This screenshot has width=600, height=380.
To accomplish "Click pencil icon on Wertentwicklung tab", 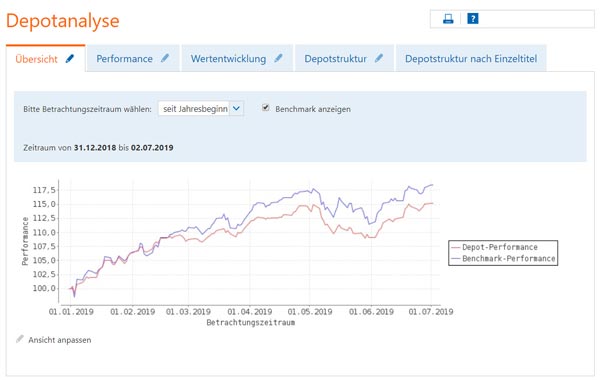I will (279, 58).
